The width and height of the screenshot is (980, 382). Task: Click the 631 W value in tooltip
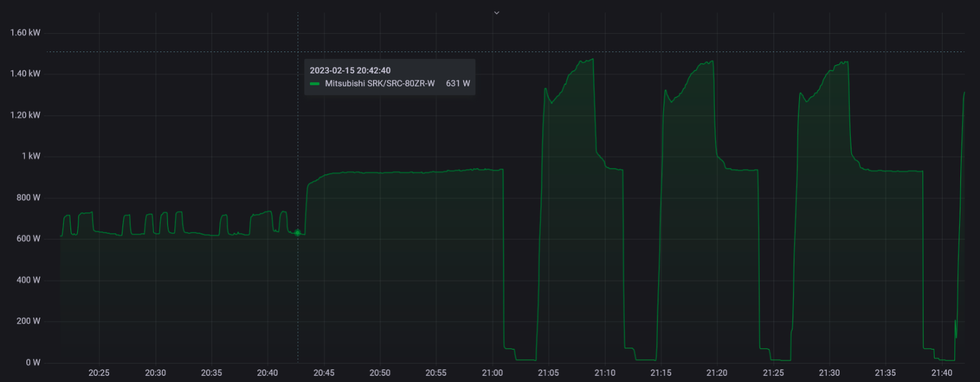[x=458, y=83]
